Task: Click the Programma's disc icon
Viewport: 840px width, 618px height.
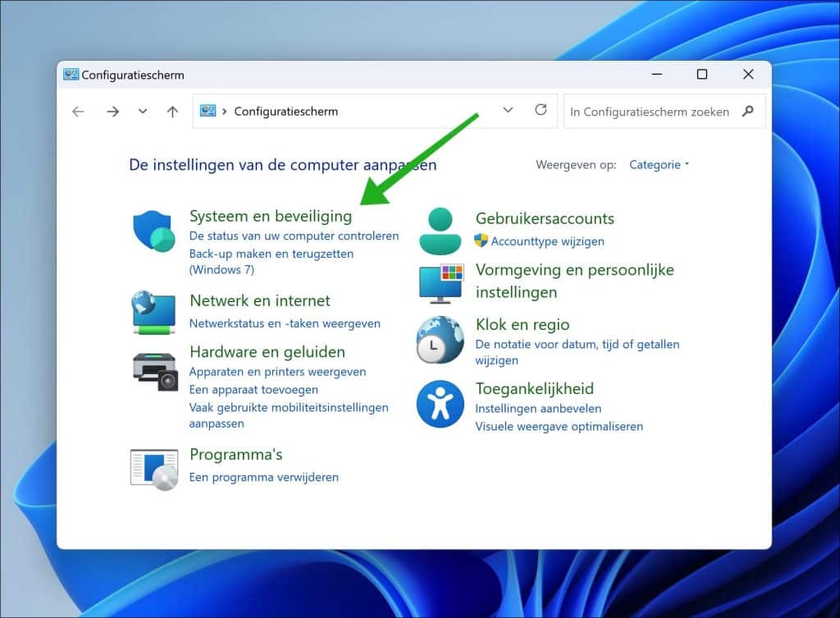Action: (154, 470)
